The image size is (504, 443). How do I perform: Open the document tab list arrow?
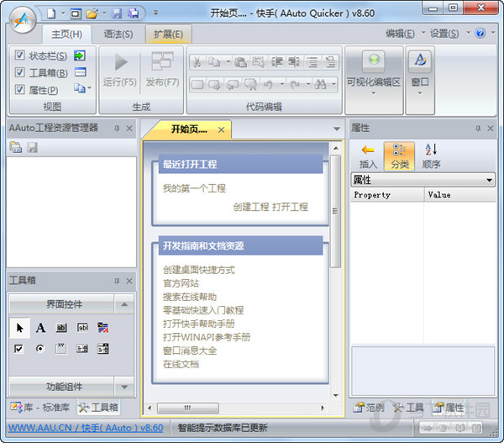337,129
